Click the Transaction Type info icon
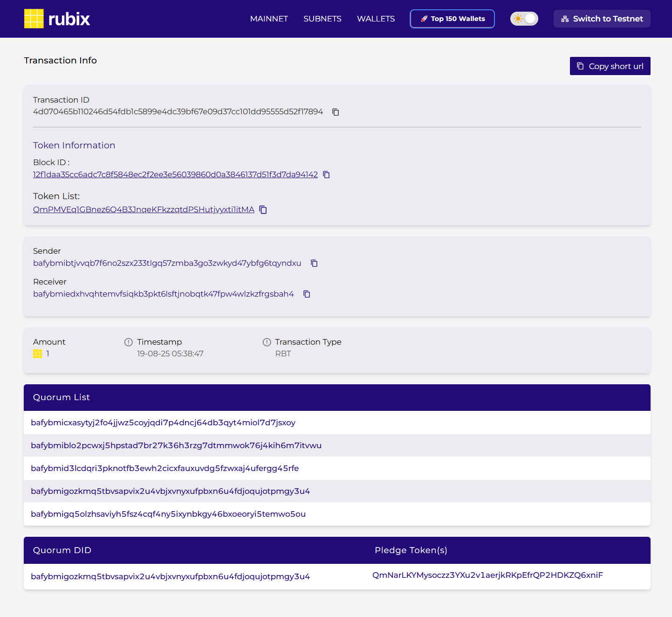 pyautogui.click(x=267, y=342)
